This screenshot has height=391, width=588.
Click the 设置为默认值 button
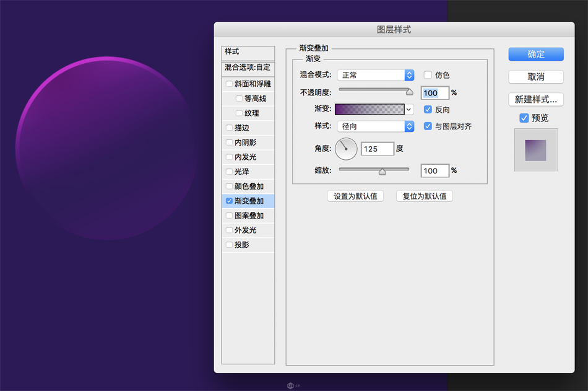[355, 196]
